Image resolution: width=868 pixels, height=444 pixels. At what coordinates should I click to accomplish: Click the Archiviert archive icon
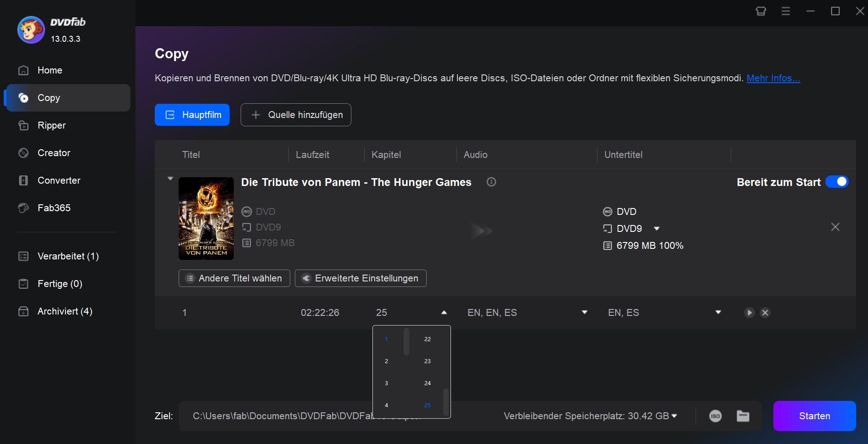(23, 311)
